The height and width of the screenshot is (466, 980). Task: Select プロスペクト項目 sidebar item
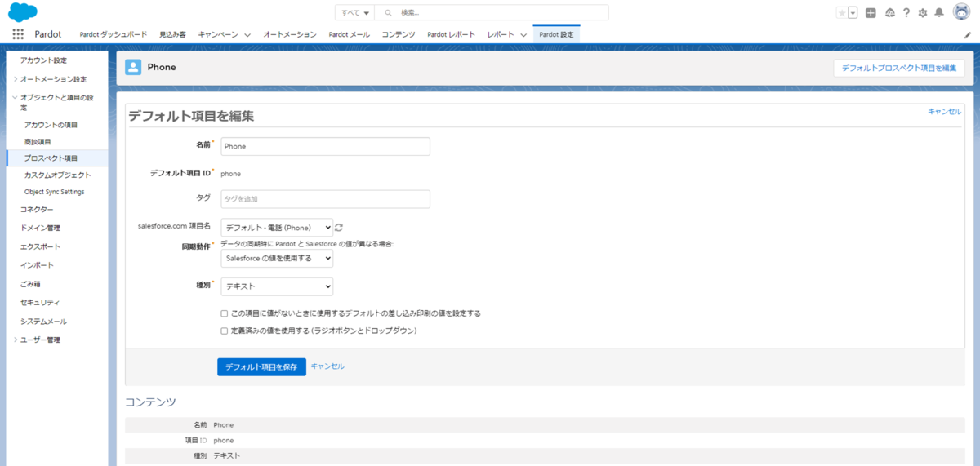point(51,158)
